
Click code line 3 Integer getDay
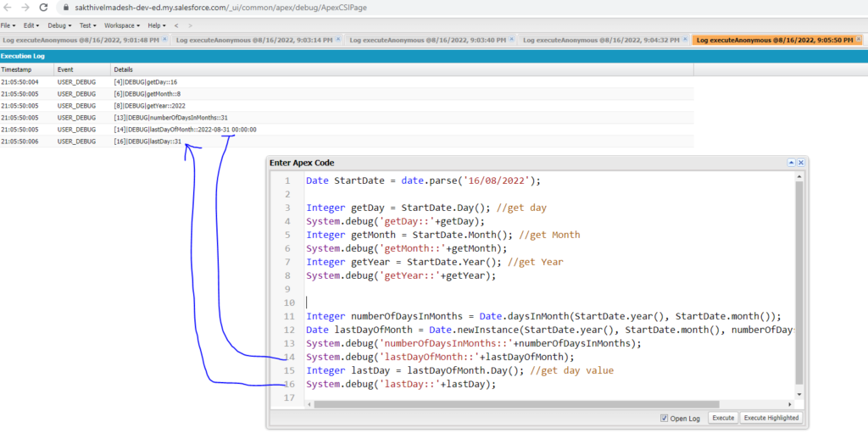tap(426, 208)
